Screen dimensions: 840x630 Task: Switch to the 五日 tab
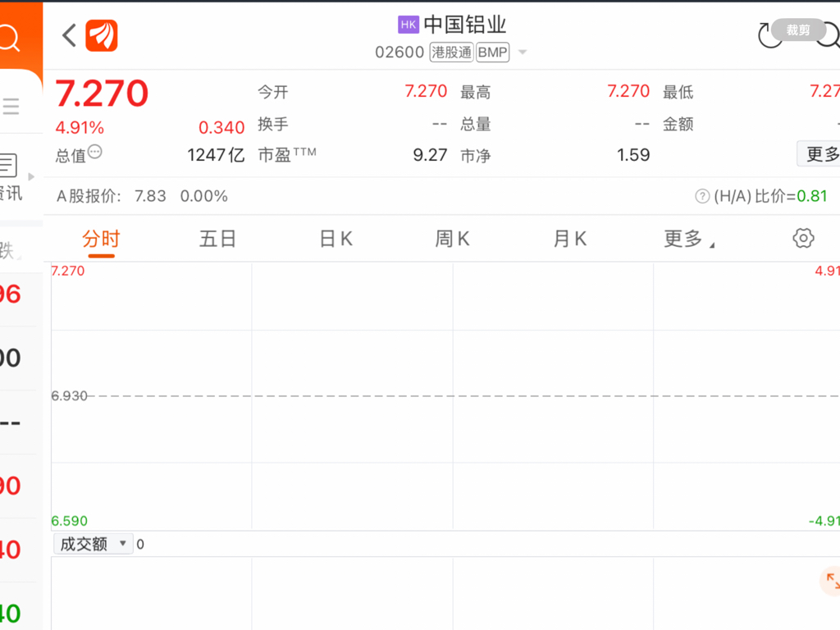[217, 239]
